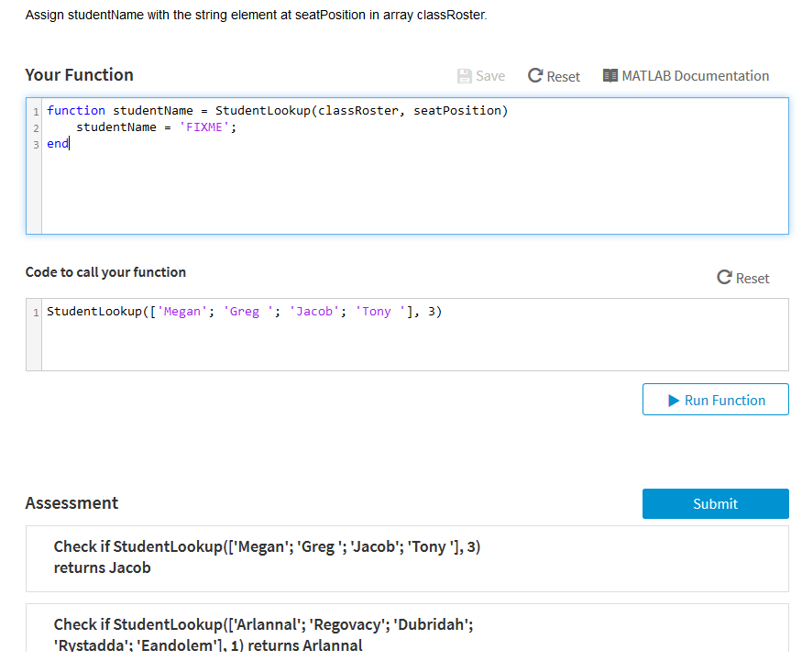Click the Reset label next to Your Function
Viewport: 802px width, 672px height.
click(563, 75)
